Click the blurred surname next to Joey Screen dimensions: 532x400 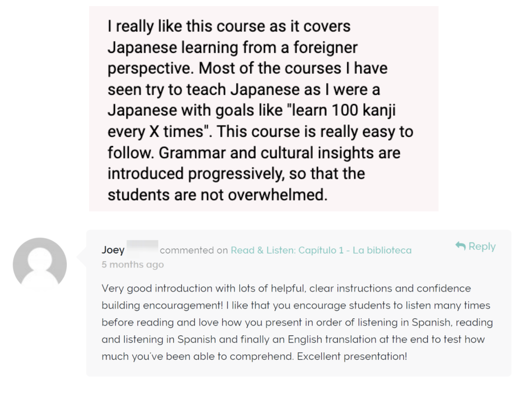tap(142, 248)
